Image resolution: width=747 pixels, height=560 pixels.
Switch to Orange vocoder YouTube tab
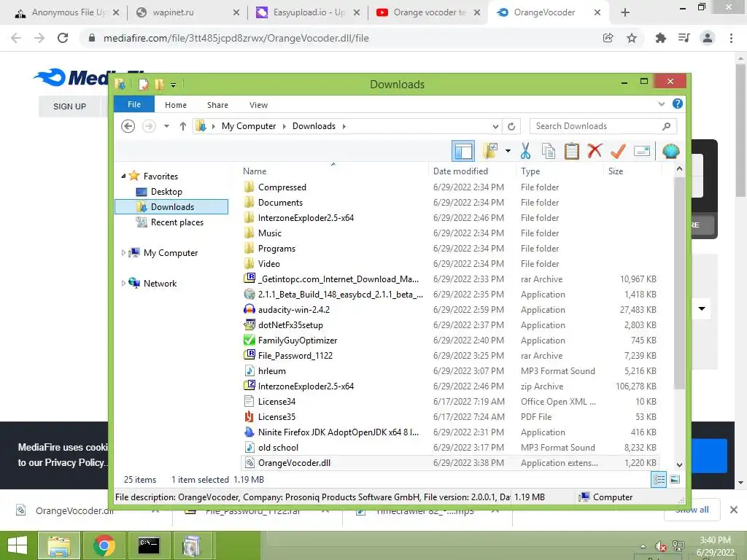(x=429, y=12)
